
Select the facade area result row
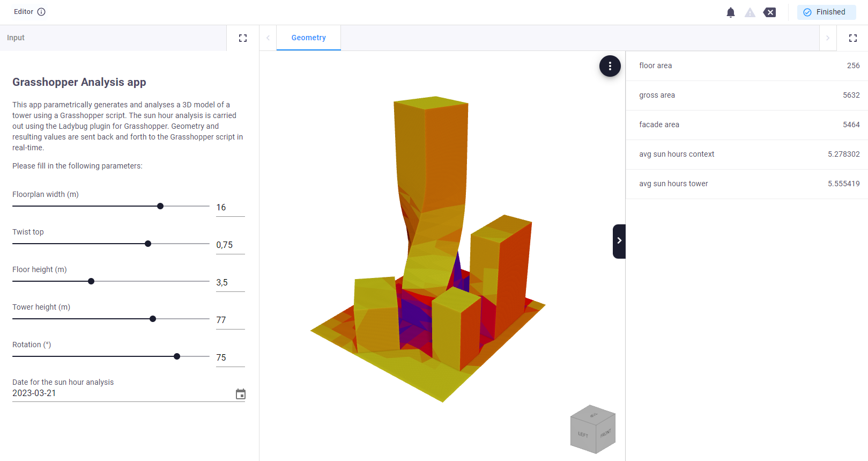[747, 125]
